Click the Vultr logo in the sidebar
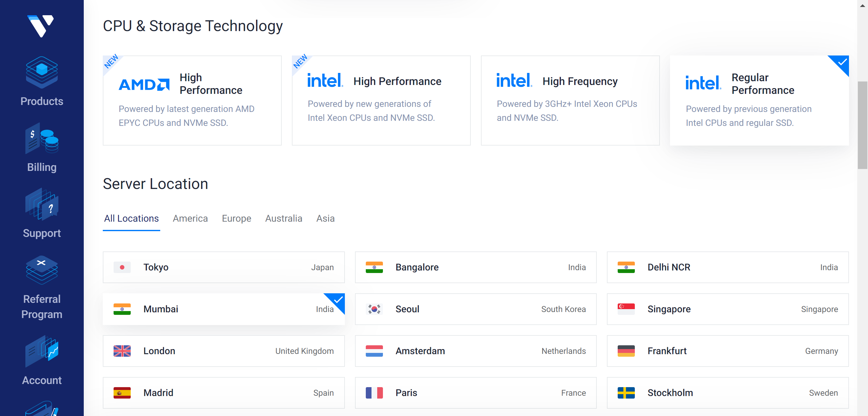 (40, 26)
